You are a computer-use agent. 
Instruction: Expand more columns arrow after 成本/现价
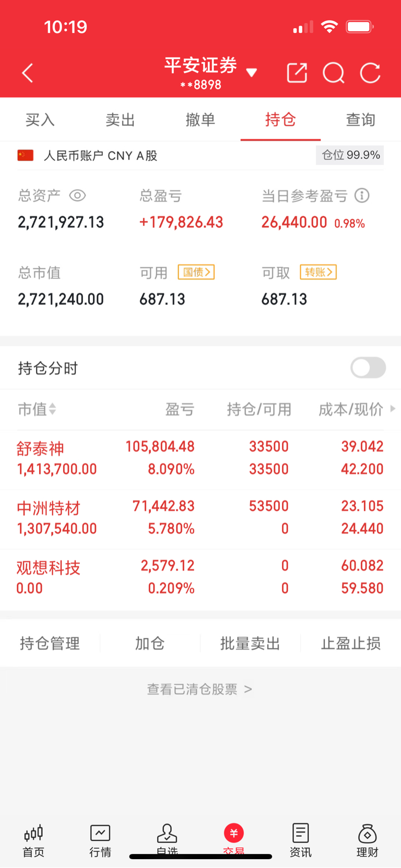click(393, 409)
